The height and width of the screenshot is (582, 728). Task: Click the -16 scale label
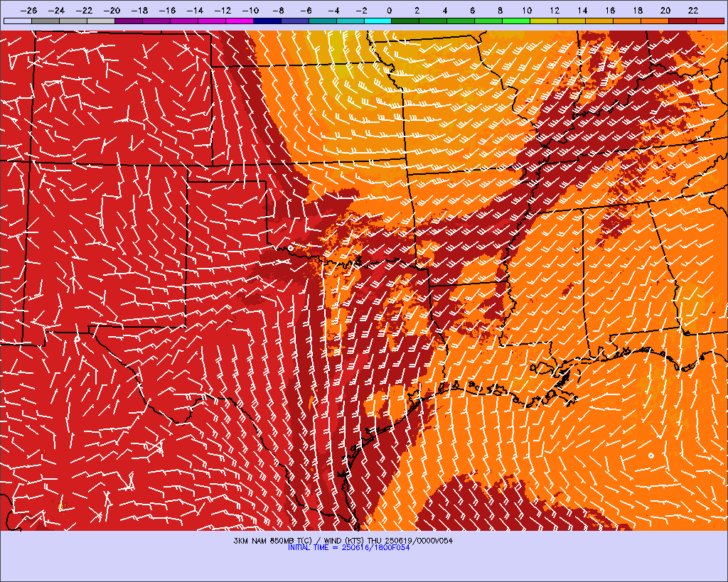pos(168,10)
